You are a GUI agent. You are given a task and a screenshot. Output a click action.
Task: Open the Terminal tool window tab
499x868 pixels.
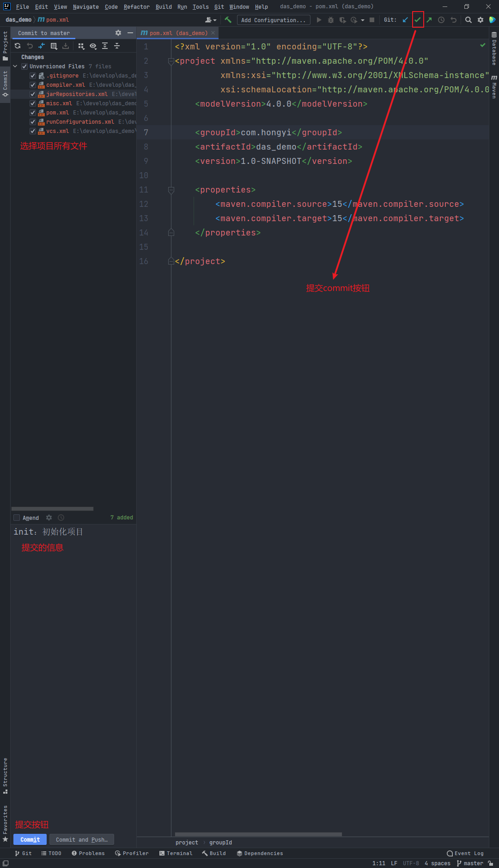[176, 853]
